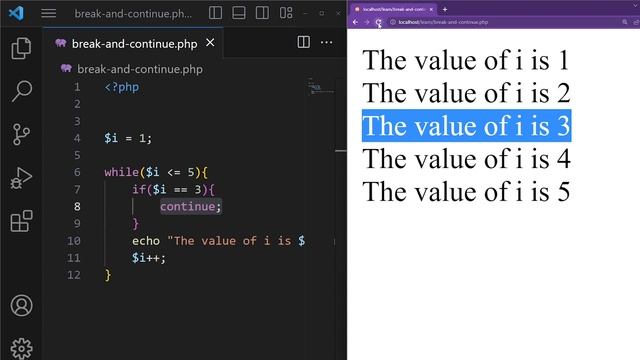This screenshot has width=640, height=360.
Task: Click 'The value of i is 4' text
Action: click(x=466, y=159)
